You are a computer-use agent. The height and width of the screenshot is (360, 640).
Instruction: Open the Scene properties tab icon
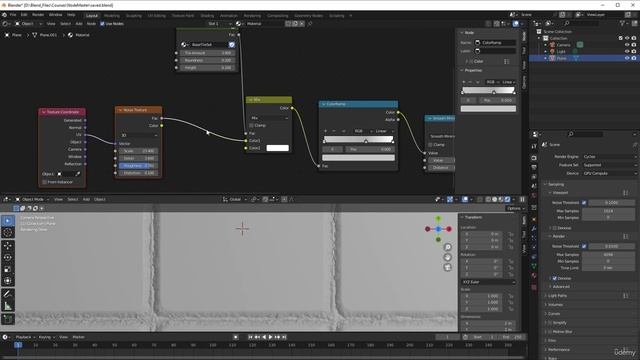[534, 186]
